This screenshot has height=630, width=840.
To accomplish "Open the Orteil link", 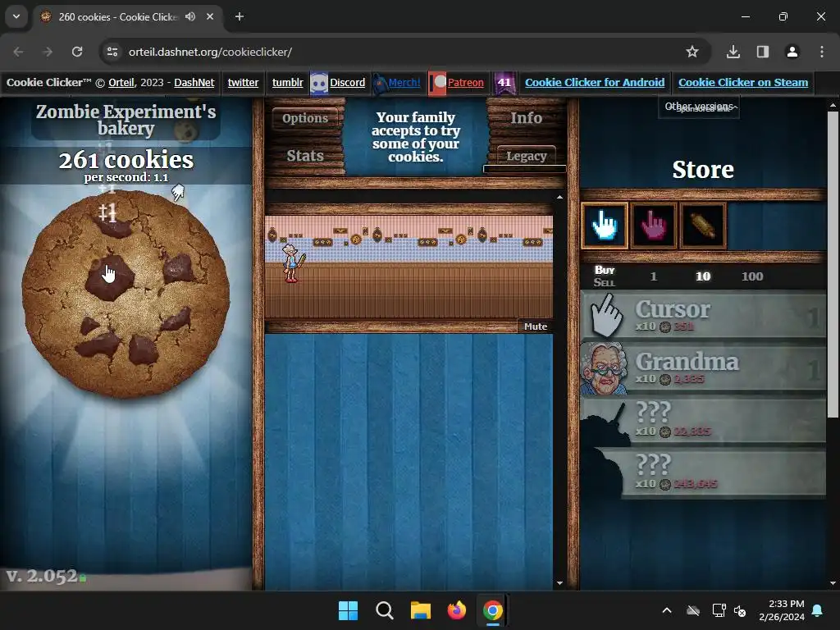I will click(x=121, y=83).
